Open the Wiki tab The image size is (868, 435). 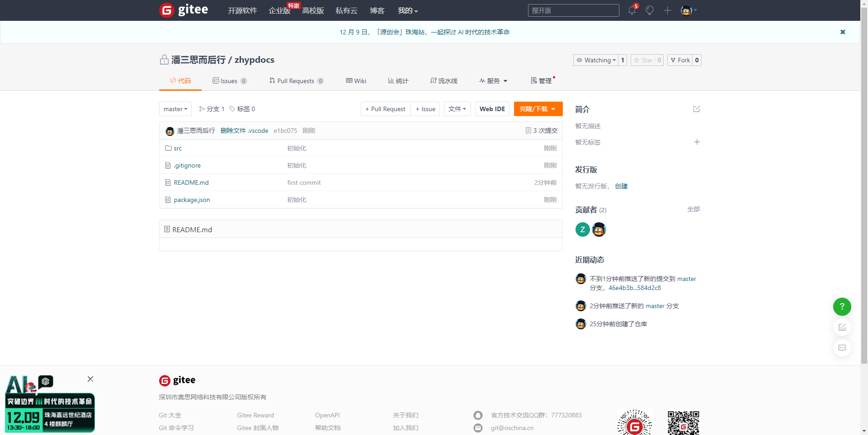356,81
